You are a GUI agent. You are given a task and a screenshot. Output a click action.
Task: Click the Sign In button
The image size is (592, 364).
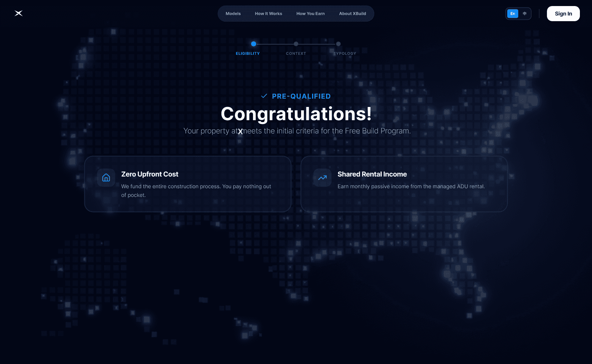point(563,14)
